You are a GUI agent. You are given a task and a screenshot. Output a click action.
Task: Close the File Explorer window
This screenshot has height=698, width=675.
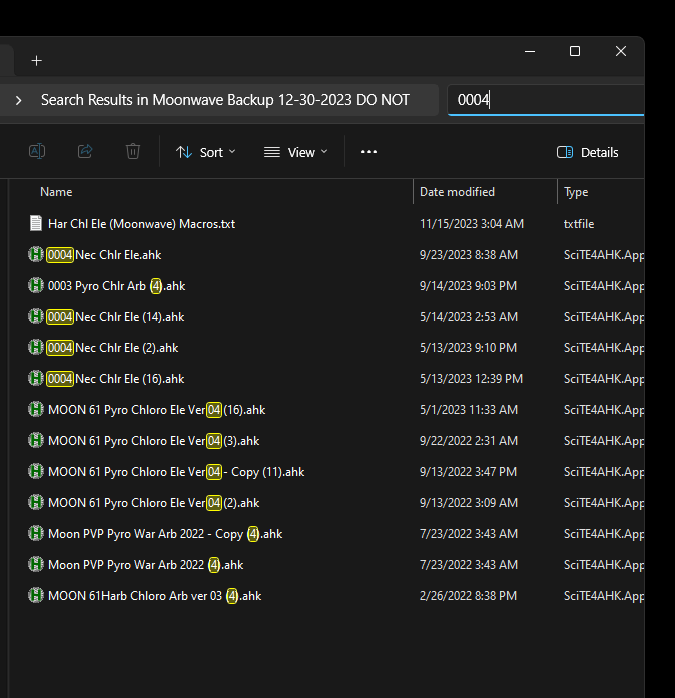pyautogui.click(x=621, y=52)
